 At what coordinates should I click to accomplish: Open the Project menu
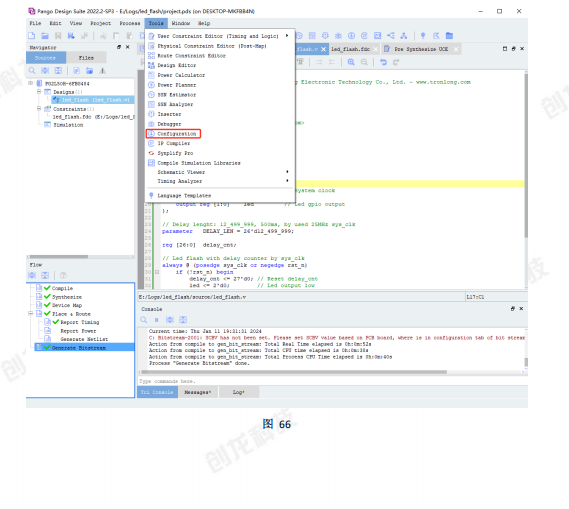pyautogui.click(x=101, y=23)
